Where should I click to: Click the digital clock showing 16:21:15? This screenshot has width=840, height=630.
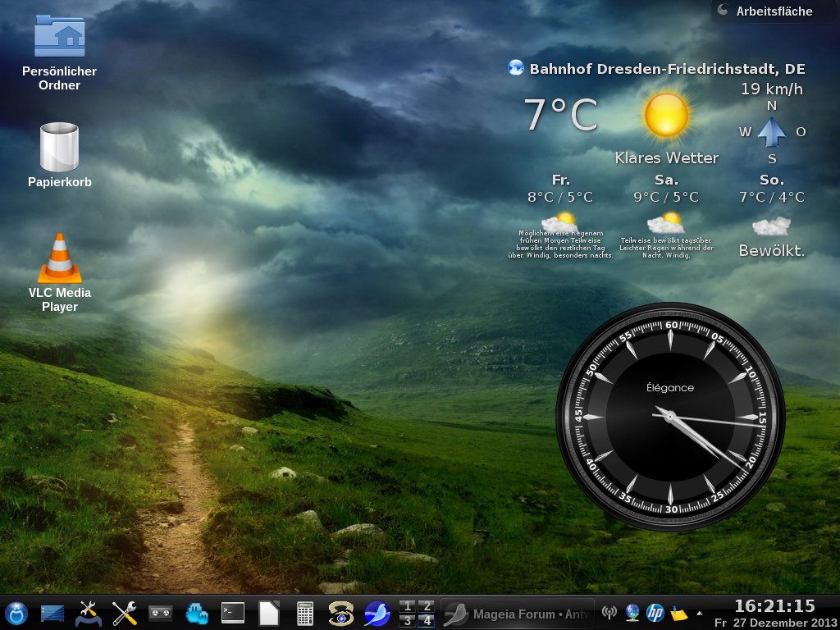pos(774,606)
